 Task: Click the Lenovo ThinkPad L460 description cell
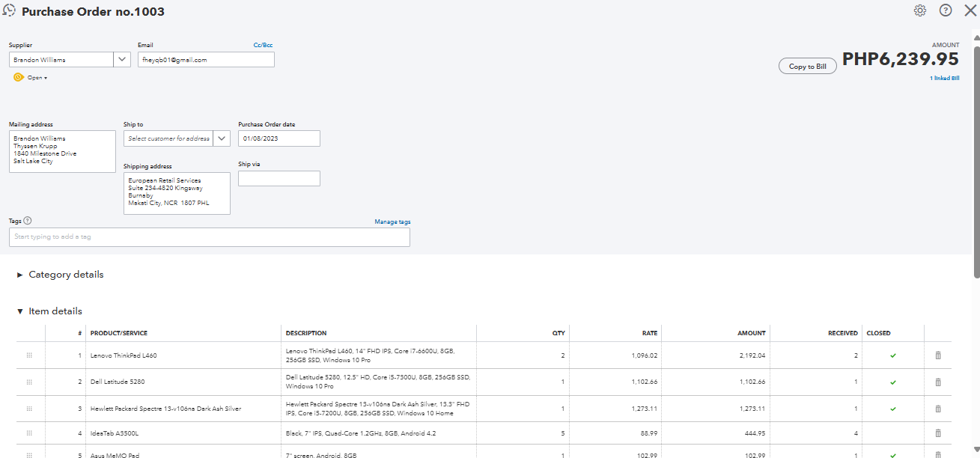click(x=380, y=355)
